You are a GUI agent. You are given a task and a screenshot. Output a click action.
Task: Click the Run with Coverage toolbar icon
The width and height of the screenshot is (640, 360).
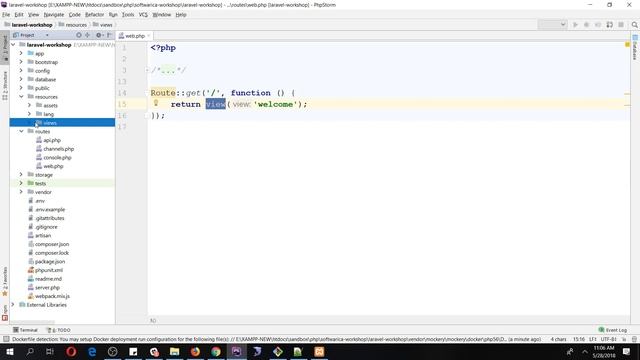598,25
